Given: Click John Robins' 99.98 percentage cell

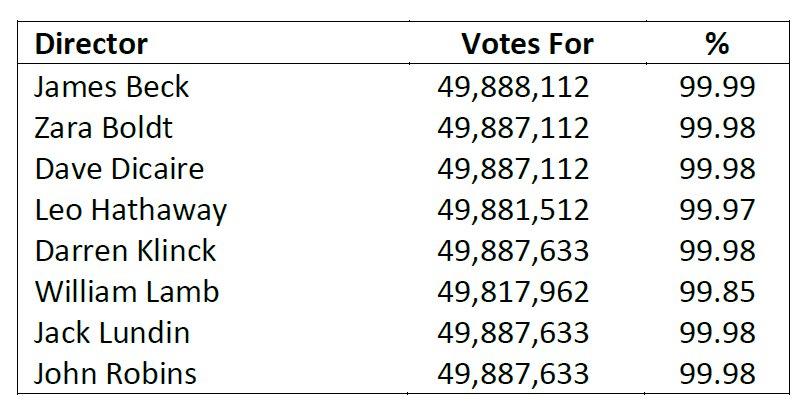Looking at the screenshot, I should 717,374.
